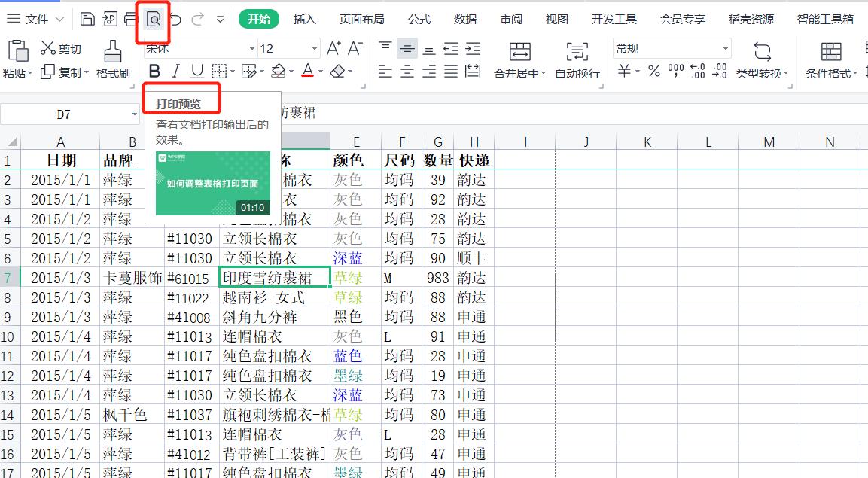Toggle Bold formatting
The height and width of the screenshot is (478, 868).
point(154,71)
